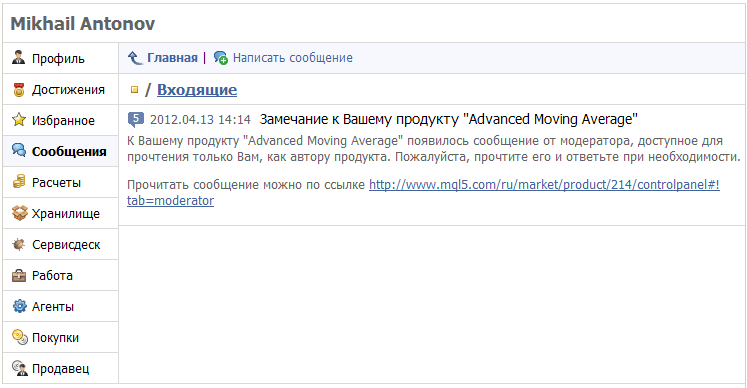Click the Написать сообщение link
This screenshot has height=388, width=747.
tap(293, 58)
